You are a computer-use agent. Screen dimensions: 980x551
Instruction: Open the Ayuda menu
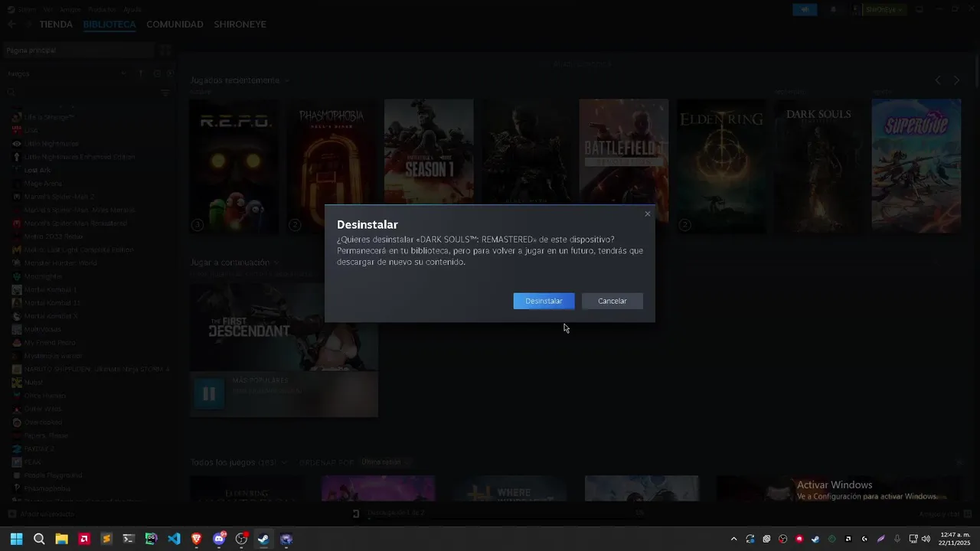point(132,9)
